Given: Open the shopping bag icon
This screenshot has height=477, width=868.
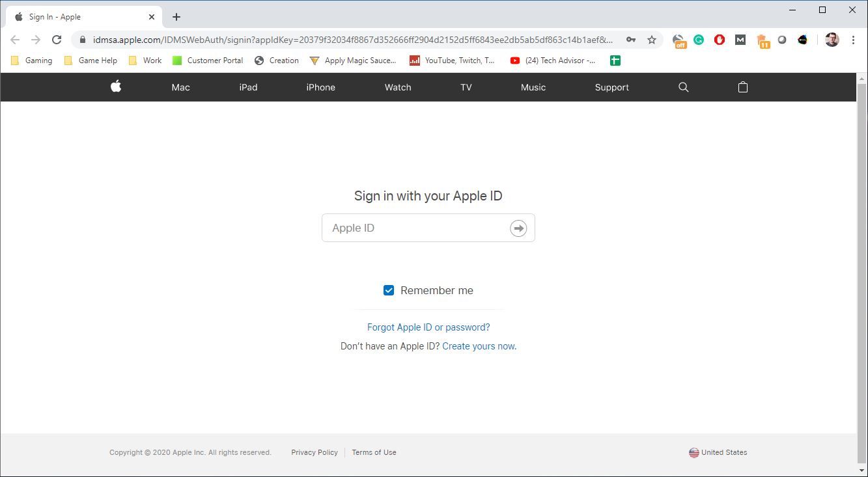Looking at the screenshot, I should (x=742, y=87).
